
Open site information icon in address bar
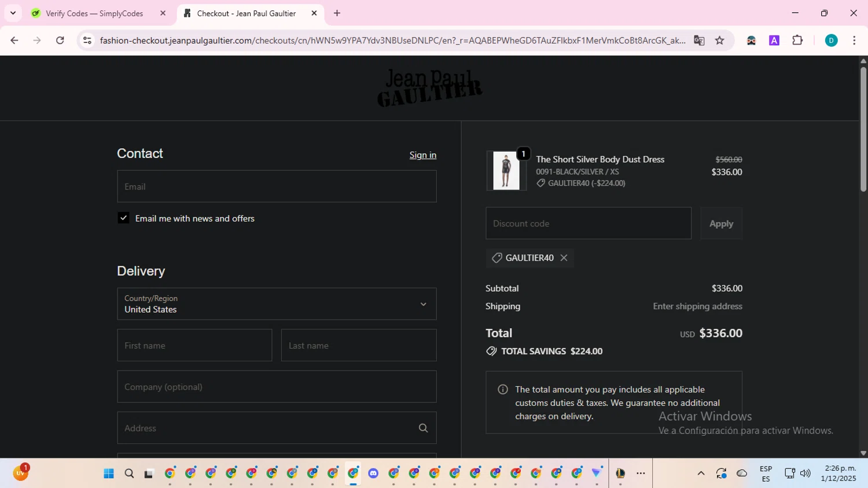pyautogui.click(x=87, y=40)
